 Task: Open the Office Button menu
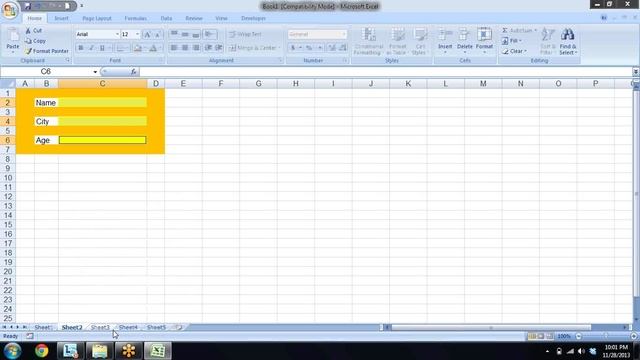9,10
